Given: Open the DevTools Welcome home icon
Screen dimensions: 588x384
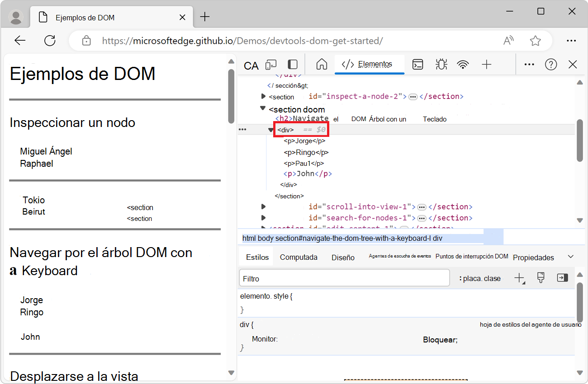Looking at the screenshot, I should click(x=321, y=65).
